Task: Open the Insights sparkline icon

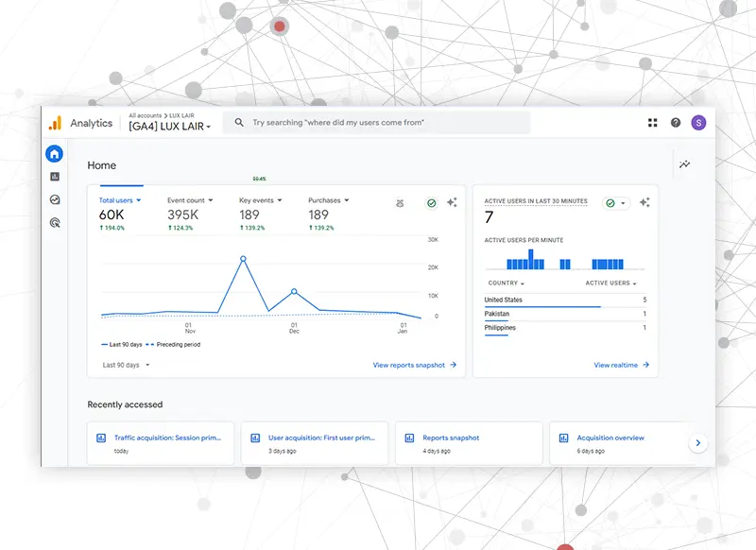Action: click(x=684, y=164)
